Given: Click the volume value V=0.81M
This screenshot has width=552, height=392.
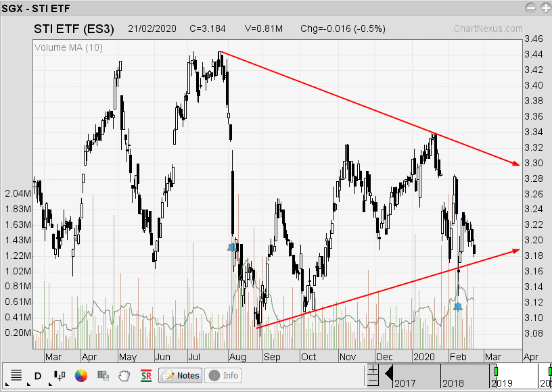Looking at the screenshot, I should click(x=264, y=28).
